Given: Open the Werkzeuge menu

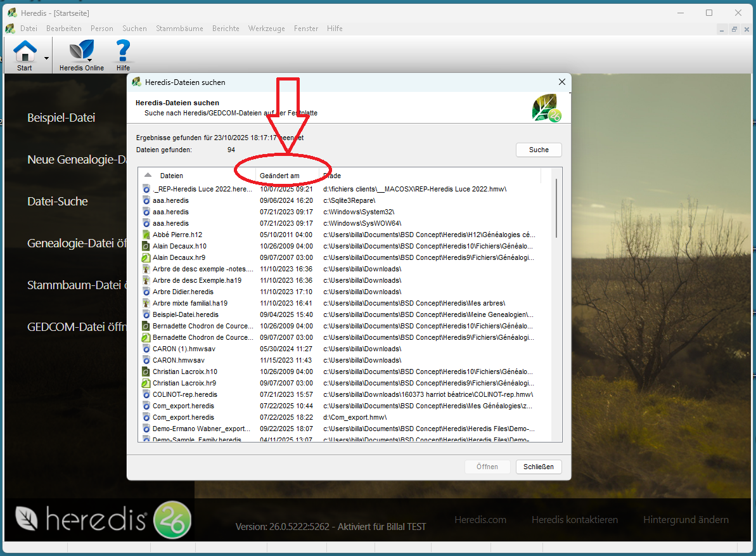Looking at the screenshot, I should [266, 29].
